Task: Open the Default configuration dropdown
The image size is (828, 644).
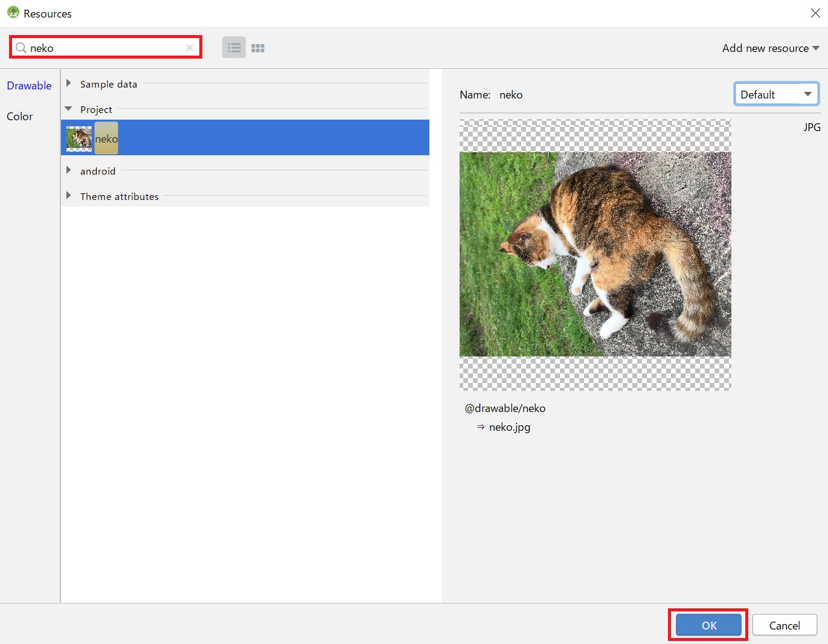Action: pos(777,94)
